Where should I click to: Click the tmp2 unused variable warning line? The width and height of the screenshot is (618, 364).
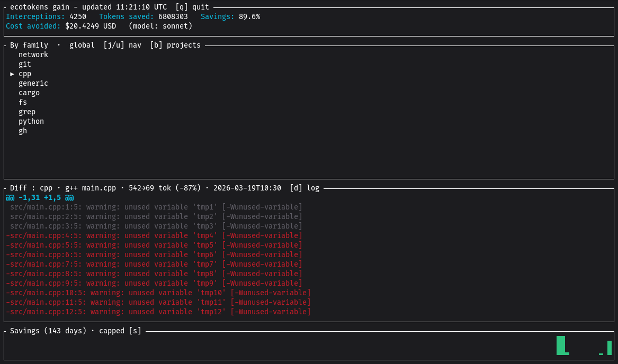coord(156,216)
